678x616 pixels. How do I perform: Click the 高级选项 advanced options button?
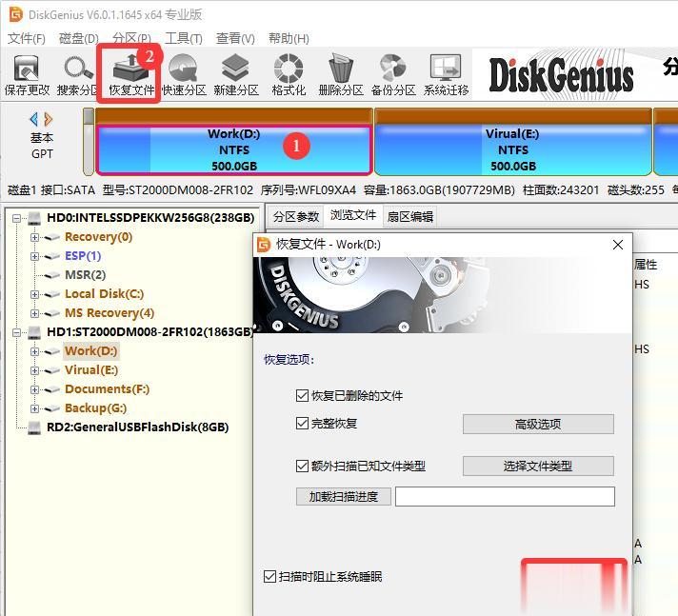coord(538,424)
